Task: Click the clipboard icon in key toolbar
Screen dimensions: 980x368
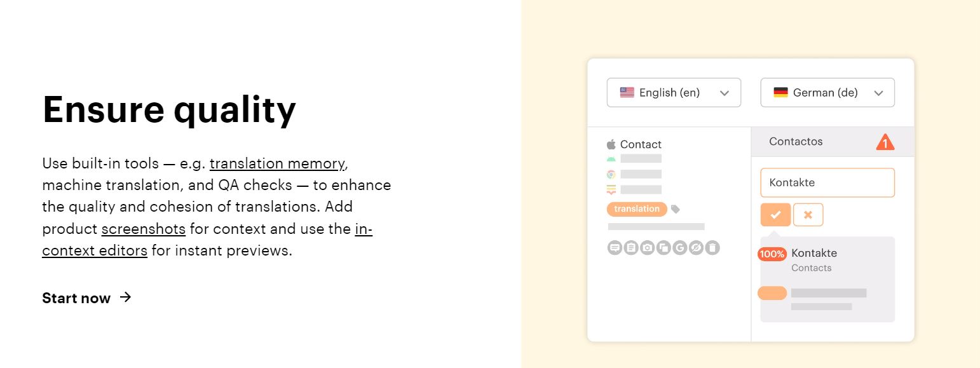Action: point(630,248)
